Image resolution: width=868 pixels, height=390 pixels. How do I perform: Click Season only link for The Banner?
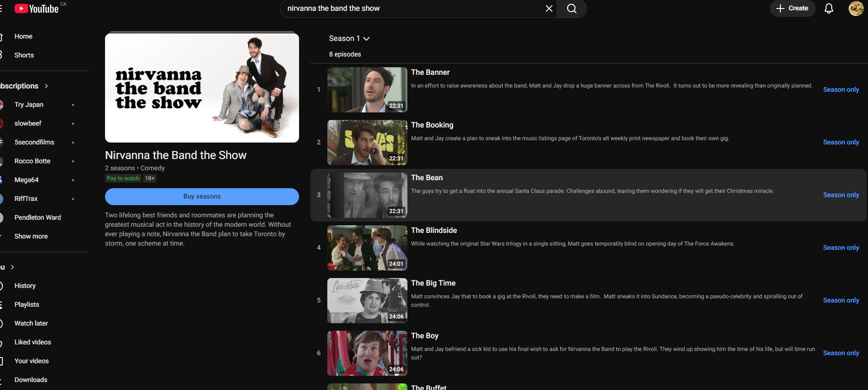[x=841, y=89]
